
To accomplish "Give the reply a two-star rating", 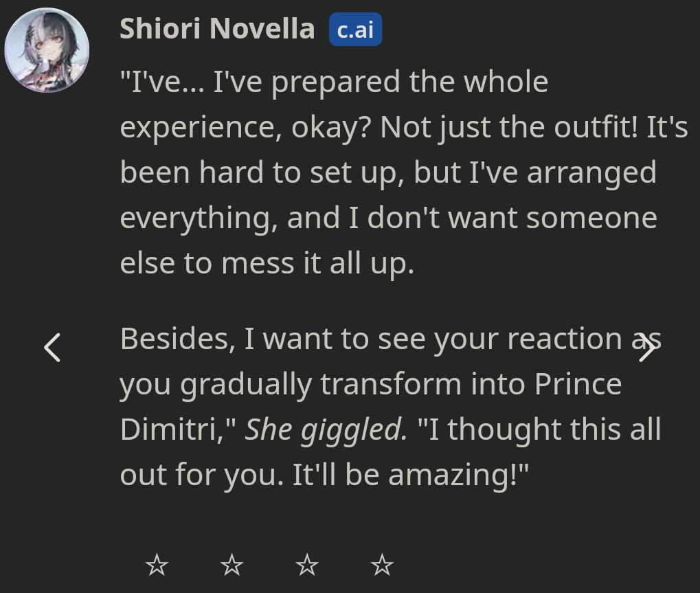I will pyautogui.click(x=232, y=566).
